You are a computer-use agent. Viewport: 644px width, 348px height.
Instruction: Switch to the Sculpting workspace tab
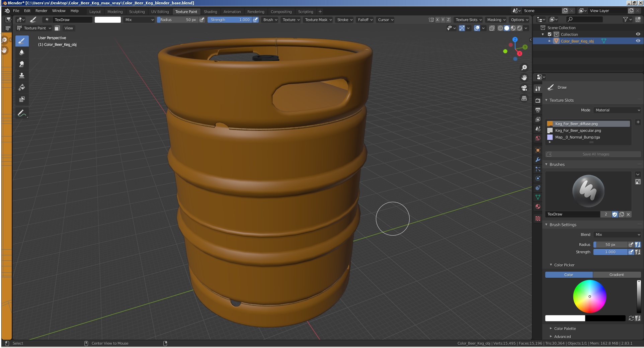[x=137, y=12]
